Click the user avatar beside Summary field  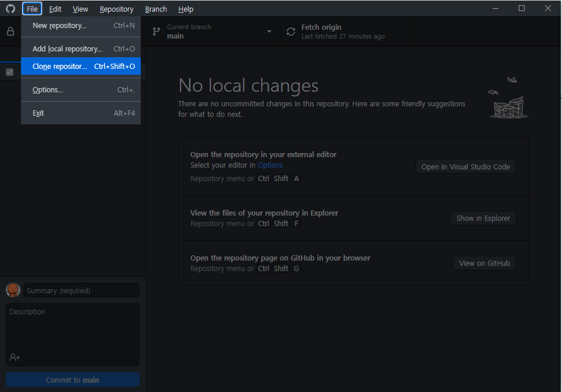[x=13, y=290]
